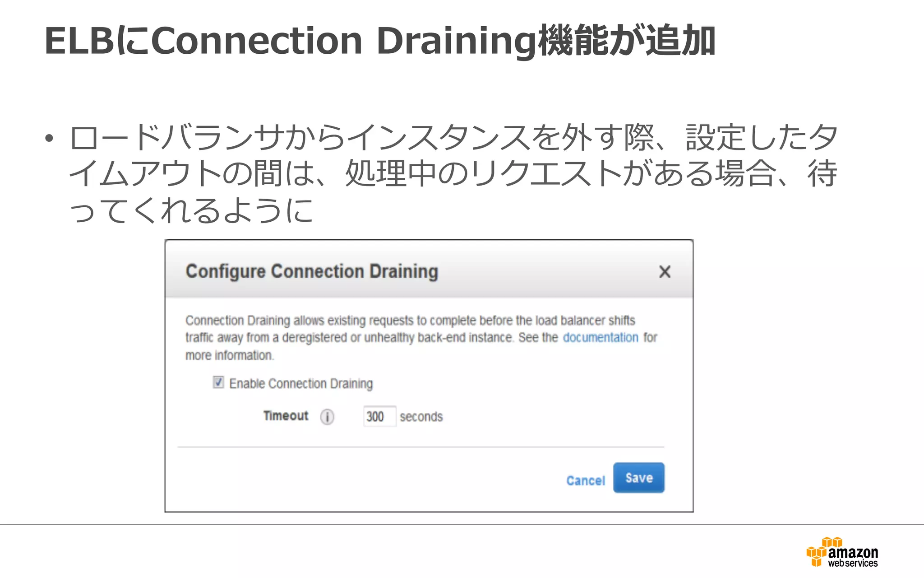Close the Configure Connection Draining dialog
Viewport: 924px width, 578px height.
click(x=665, y=272)
